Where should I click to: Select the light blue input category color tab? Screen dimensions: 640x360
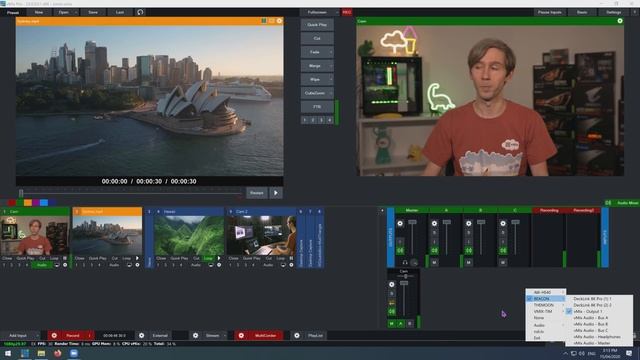44,202
